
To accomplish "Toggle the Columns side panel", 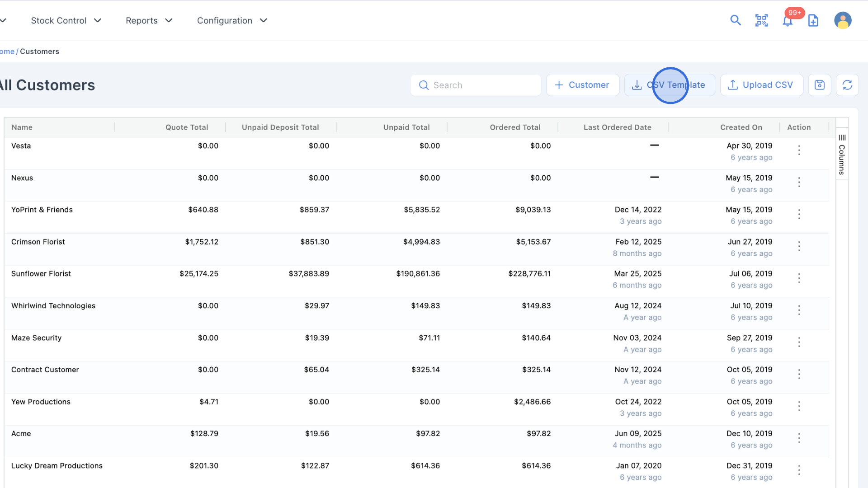I will pos(842,154).
